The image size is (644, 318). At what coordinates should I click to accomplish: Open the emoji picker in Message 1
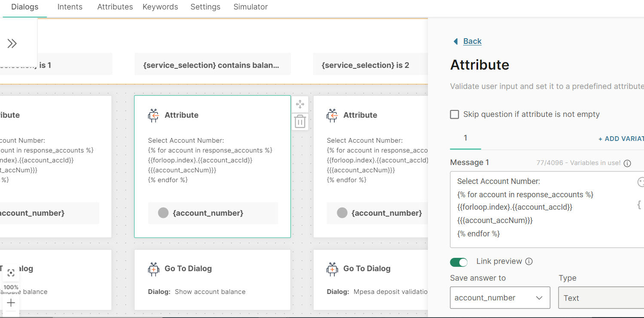pyautogui.click(x=640, y=182)
